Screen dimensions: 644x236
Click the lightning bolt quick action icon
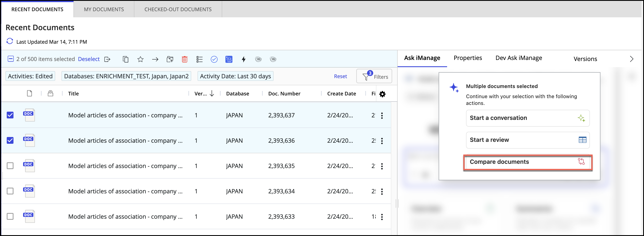243,59
